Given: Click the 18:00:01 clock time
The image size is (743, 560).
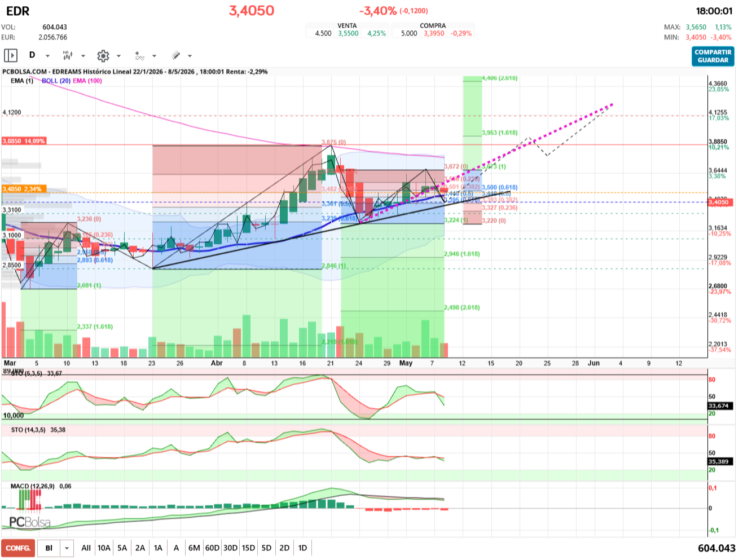Looking at the screenshot, I should coord(714,11).
